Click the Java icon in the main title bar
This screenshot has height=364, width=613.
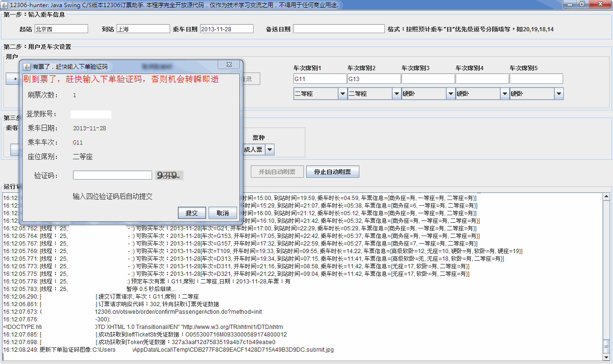coord(4,4)
